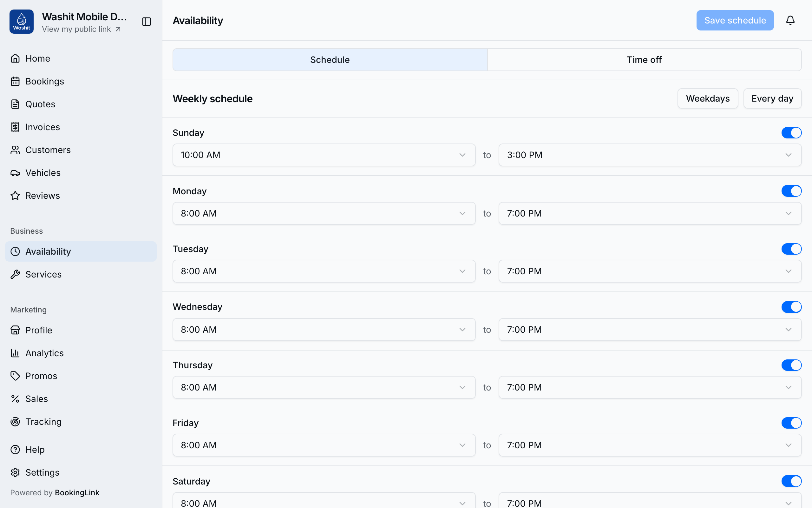Open Thursday end time dropdown
The width and height of the screenshot is (812, 508).
(x=650, y=387)
